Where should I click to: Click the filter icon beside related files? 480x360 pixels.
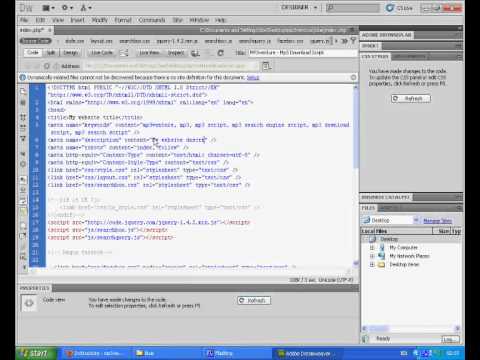coord(353,41)
